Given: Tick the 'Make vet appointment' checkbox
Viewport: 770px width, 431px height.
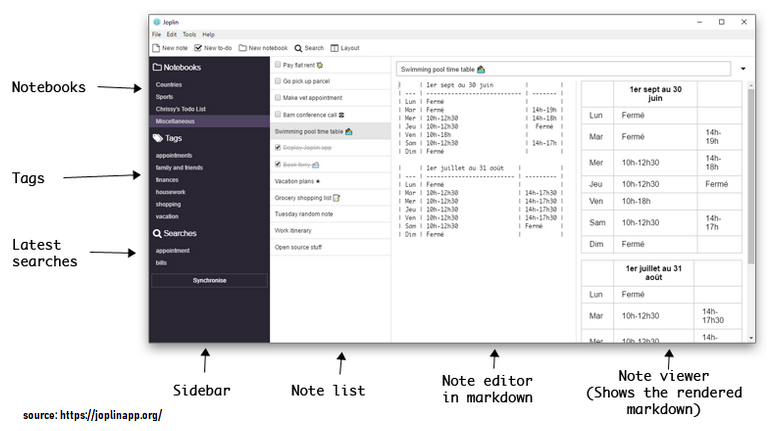Looking at the screenshot, I should tap(278, 98).
